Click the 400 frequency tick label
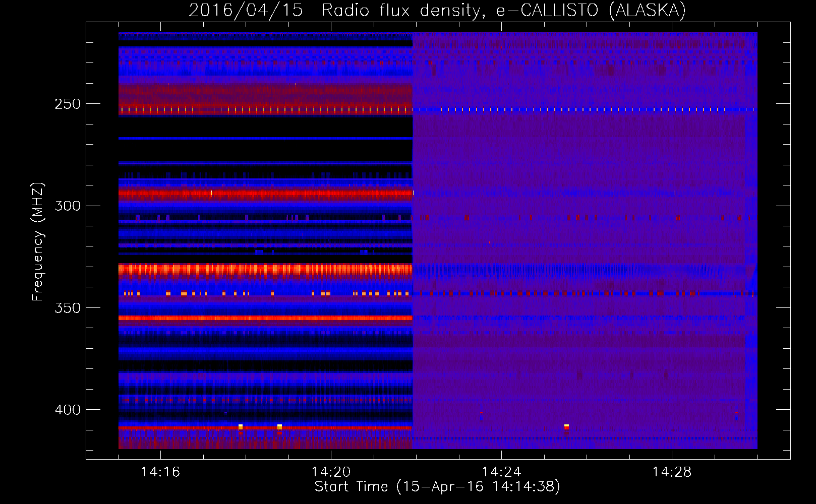The image size is (816, 504). click(x=68, y=410)
